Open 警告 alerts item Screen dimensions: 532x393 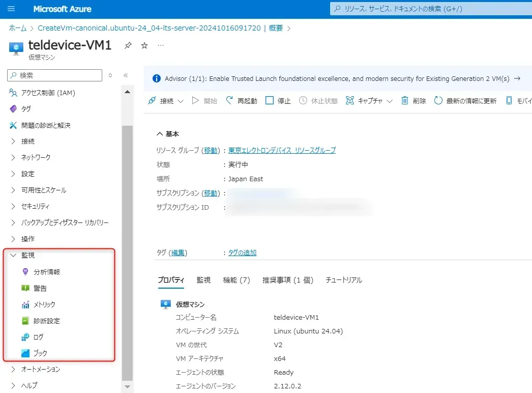point(40,288)
